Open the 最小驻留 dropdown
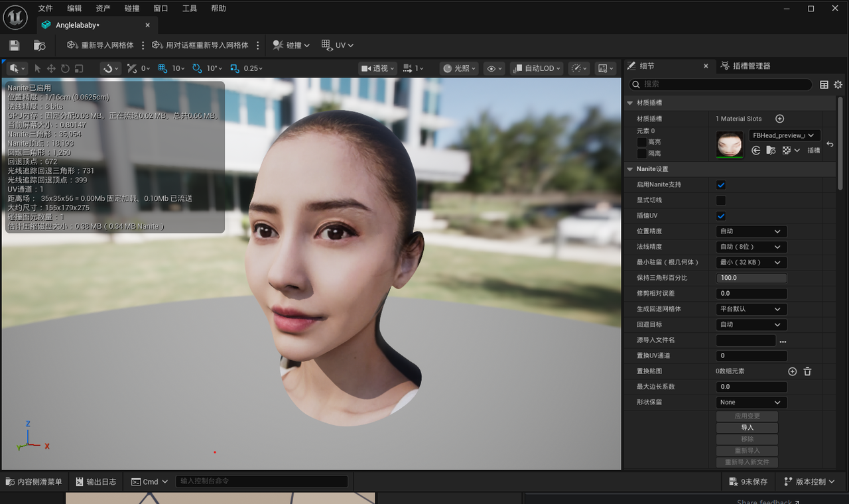The image size is (849, 504). pyautogui.click(x=751, y=262)
